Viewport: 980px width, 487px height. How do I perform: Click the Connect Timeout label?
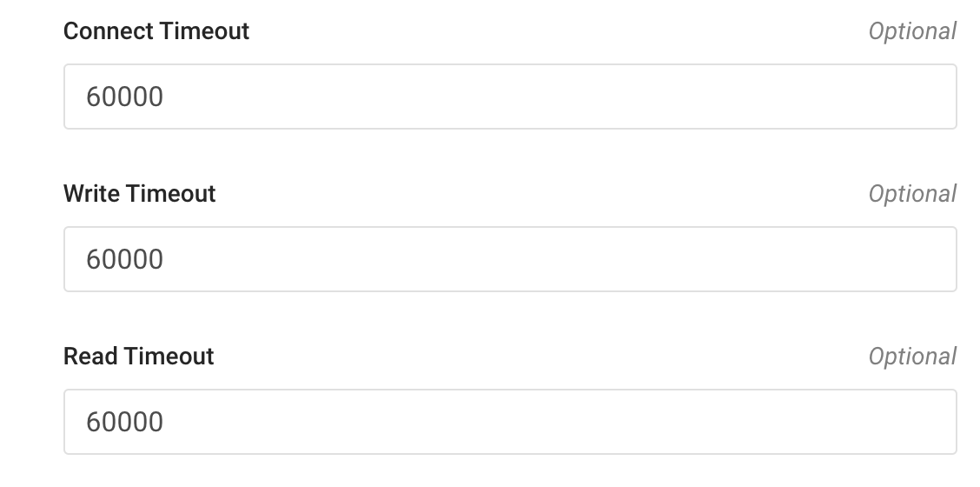tap(156, 31)
